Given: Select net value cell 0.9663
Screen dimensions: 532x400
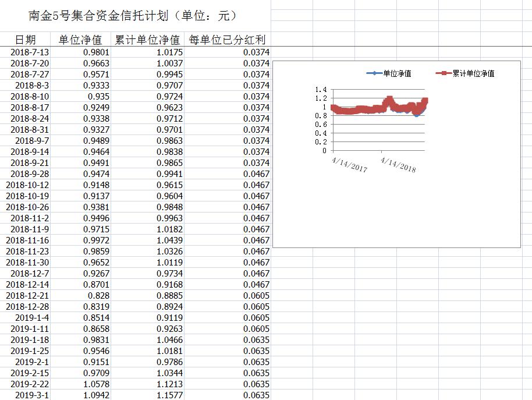Looking at the screenshot, I should tap(81, 63).
